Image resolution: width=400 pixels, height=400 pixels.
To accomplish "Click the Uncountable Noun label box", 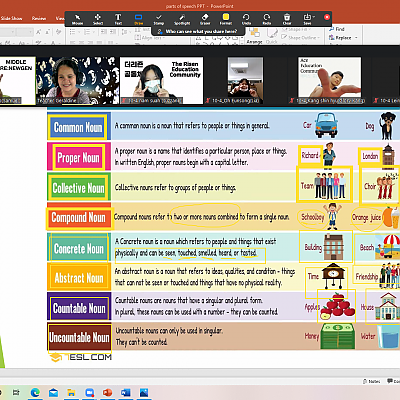I will [x=79, y=337].
